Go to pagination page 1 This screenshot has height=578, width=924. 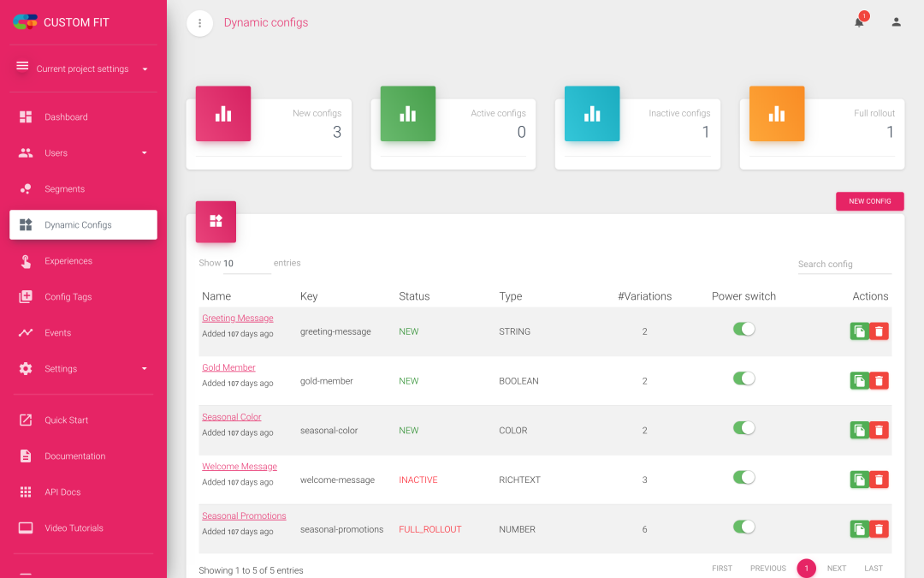point(806,568)
